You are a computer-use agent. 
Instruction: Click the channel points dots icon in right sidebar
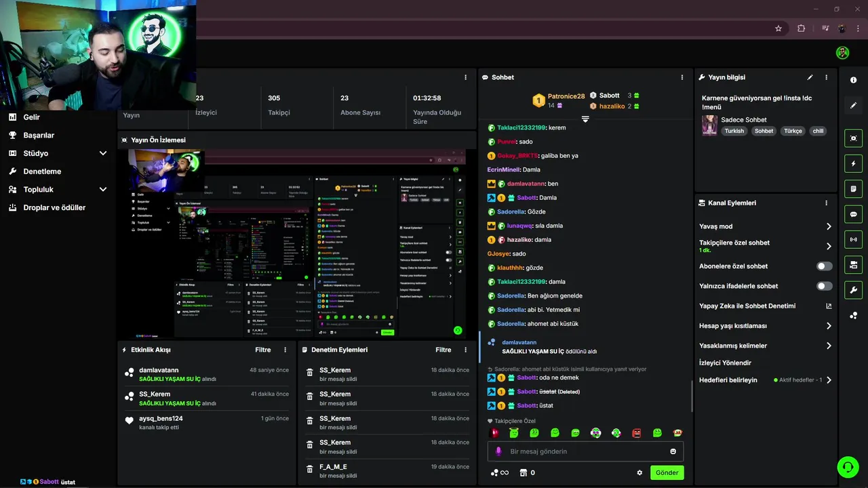pyautogui.click(x=853, y=315)
